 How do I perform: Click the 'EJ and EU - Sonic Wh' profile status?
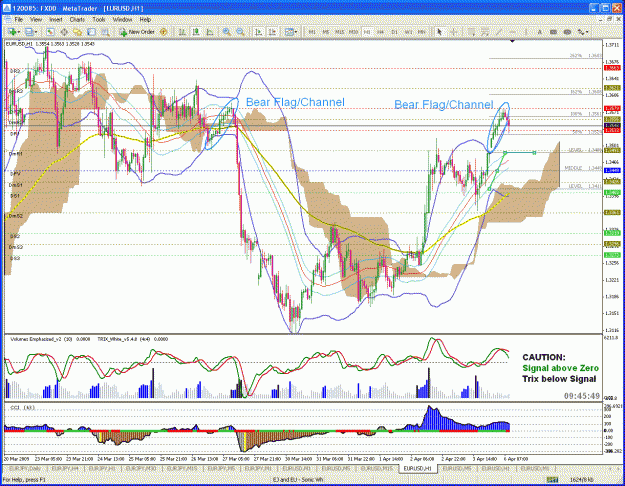(x=298, y=480)
